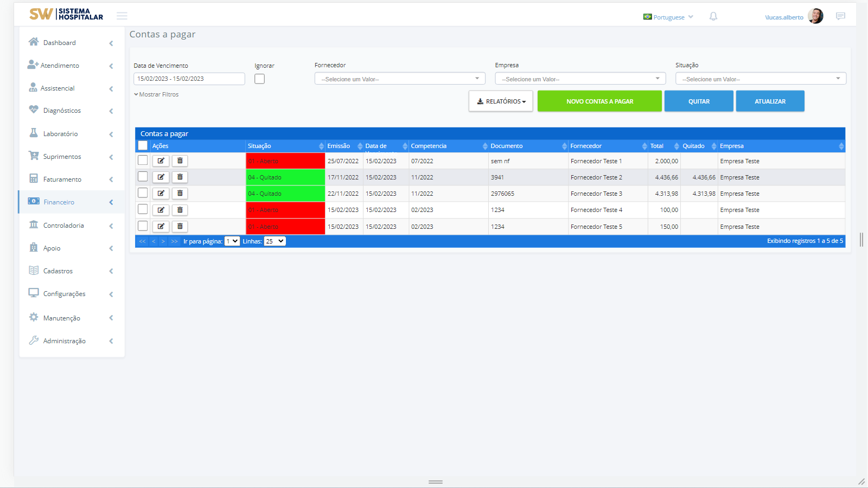Open the chat messages icon
The height and width of the screenshot is (488, 868).
(840, 16)
